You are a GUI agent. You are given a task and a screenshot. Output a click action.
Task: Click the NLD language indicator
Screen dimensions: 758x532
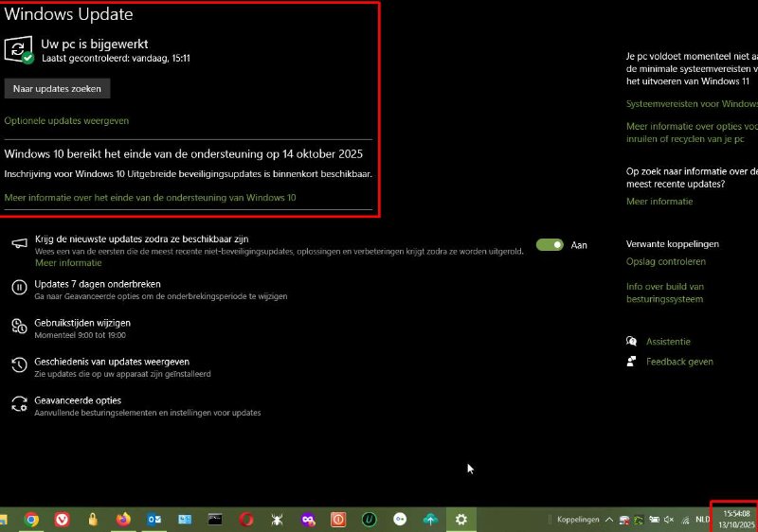click(702, 520)
